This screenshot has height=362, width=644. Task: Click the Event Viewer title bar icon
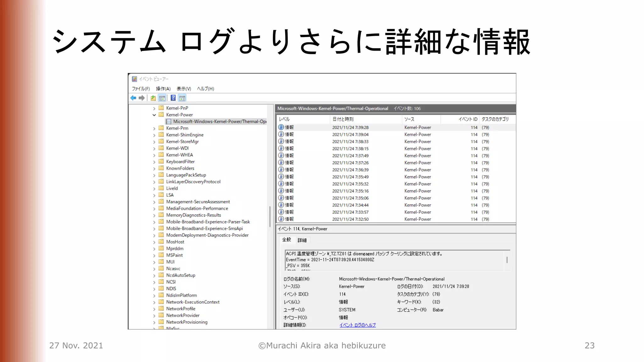(135, 79)
